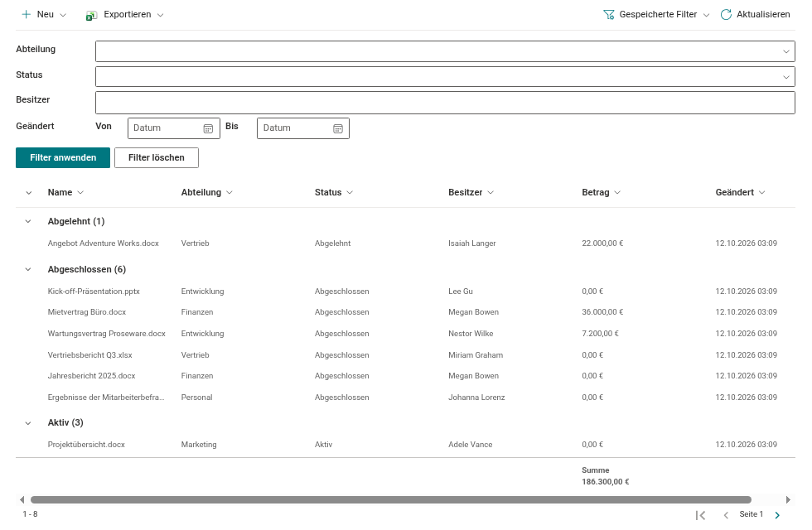The height and width of the screenshot is (530, 812).
Task: Click into the Besitzer input field
Action: pyautogui.click(x=446, y=103)
